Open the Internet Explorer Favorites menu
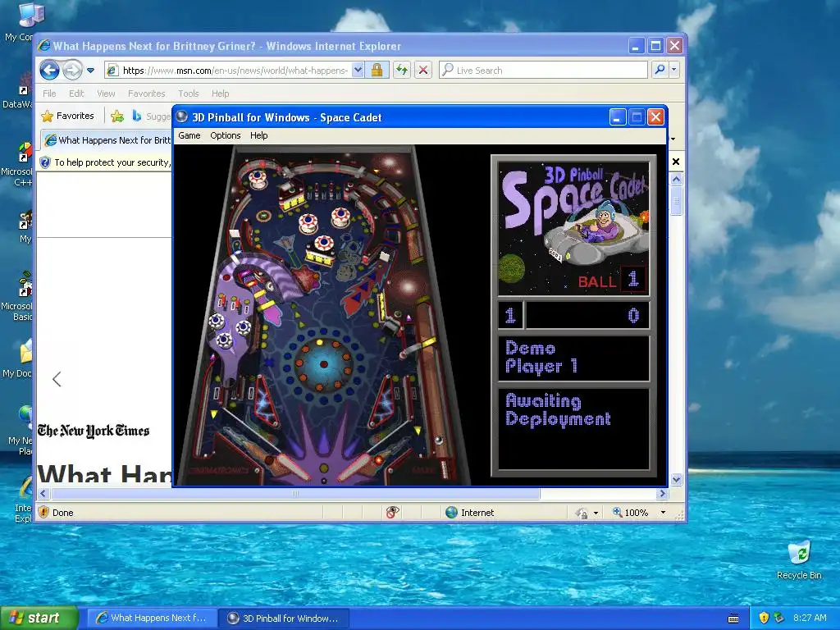 point(146,94)
